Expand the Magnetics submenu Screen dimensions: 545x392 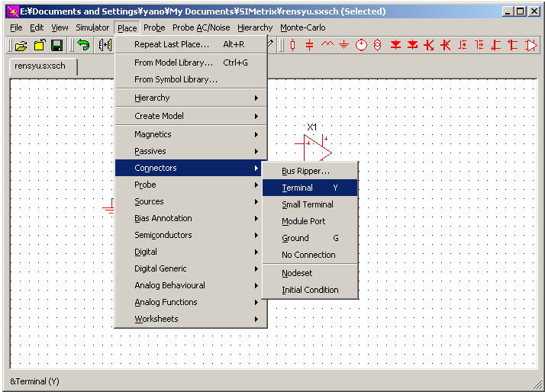[191, 134]
